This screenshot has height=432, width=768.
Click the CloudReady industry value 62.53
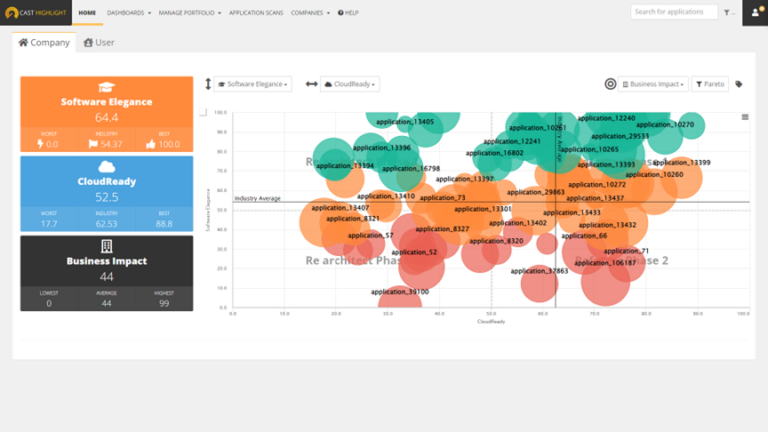(x=106, y=224)
